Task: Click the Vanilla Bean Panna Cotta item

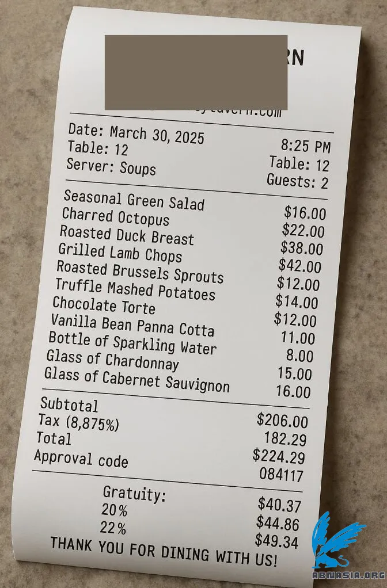Action: coord(132,325)
